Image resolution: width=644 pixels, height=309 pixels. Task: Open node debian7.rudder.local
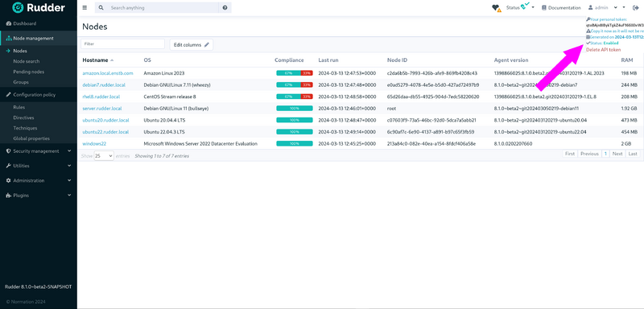click(104, 85)
